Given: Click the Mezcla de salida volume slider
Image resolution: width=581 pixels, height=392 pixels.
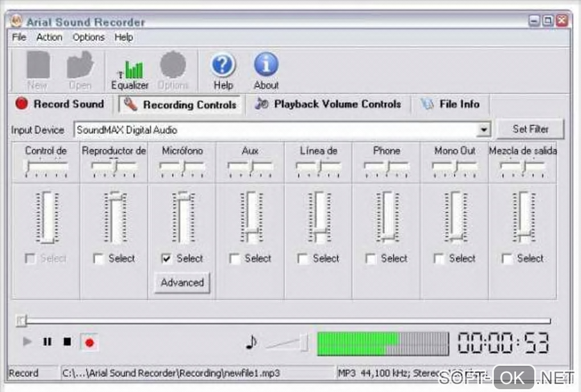Looking at the screenshot, I should 523,217.
